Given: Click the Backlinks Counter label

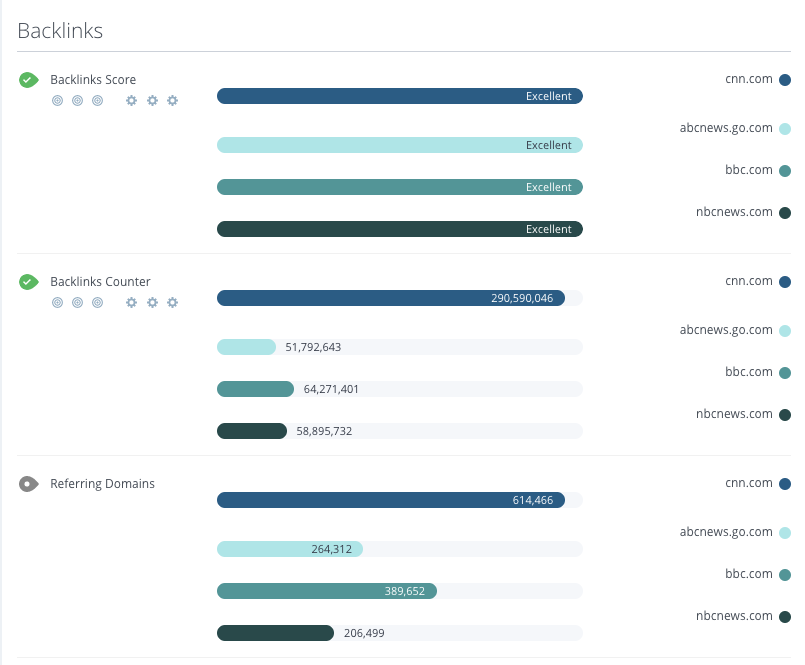Looking at the screenshot, I should point(100,282).
